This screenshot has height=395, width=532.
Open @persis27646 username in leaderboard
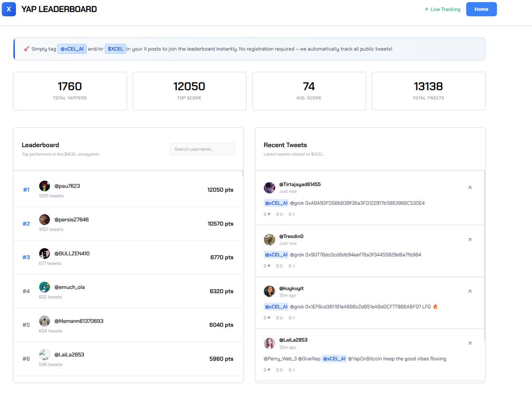71,219
